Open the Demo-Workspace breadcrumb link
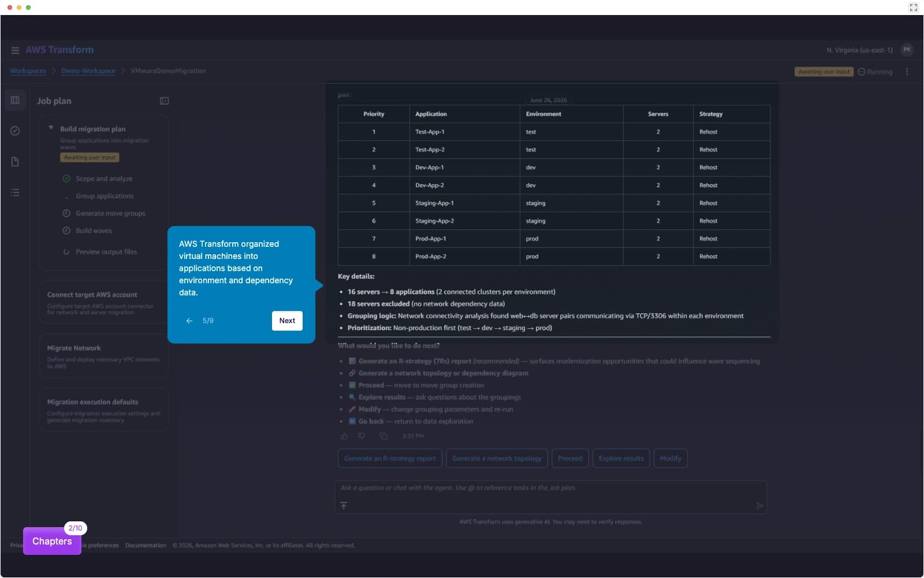This screenshot has height=578, width=924. (88, 71)
